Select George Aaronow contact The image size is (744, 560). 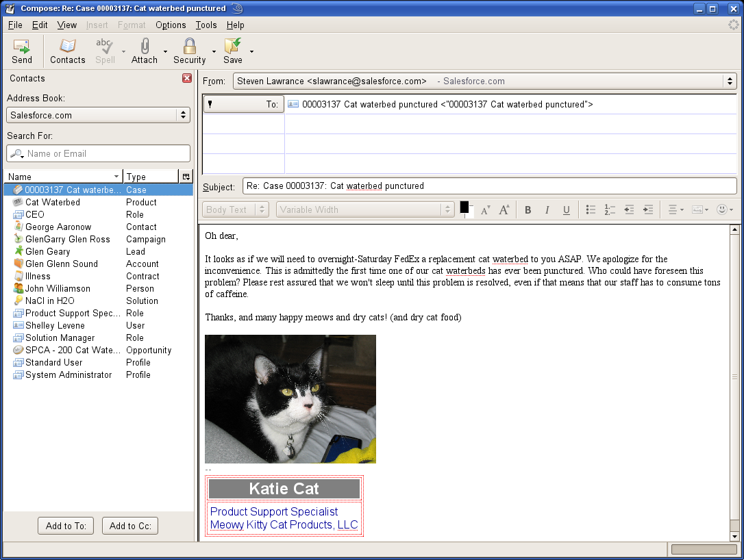click(x=99, y=227)
